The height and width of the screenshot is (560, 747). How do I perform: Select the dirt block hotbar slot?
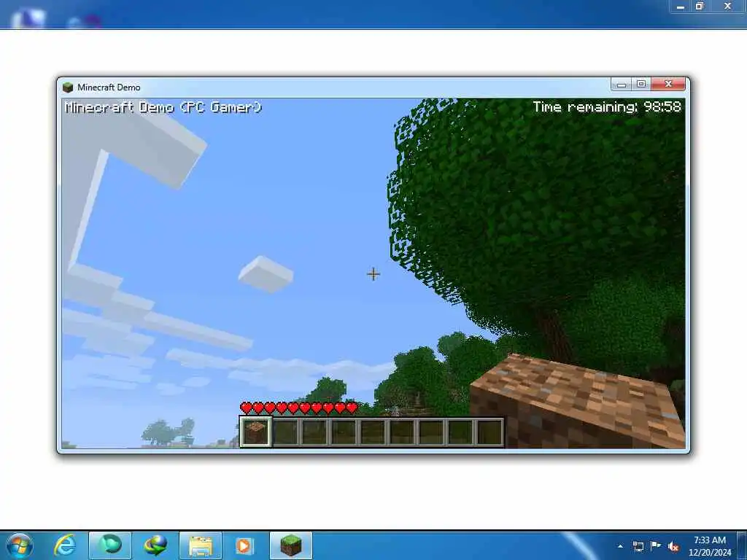click(256, 432)
